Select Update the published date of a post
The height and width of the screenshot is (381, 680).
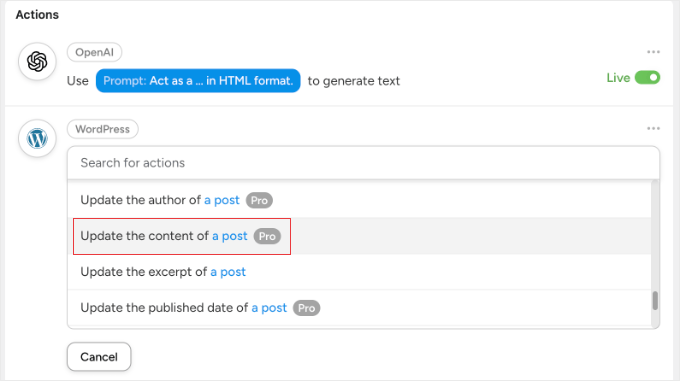pyautogui.click(x=359, y=308)
